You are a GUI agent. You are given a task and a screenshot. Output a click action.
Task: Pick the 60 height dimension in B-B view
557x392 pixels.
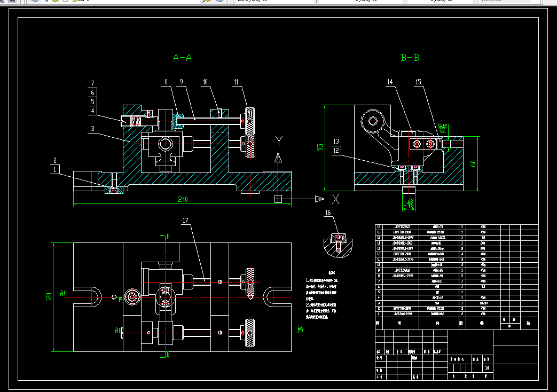473,163
